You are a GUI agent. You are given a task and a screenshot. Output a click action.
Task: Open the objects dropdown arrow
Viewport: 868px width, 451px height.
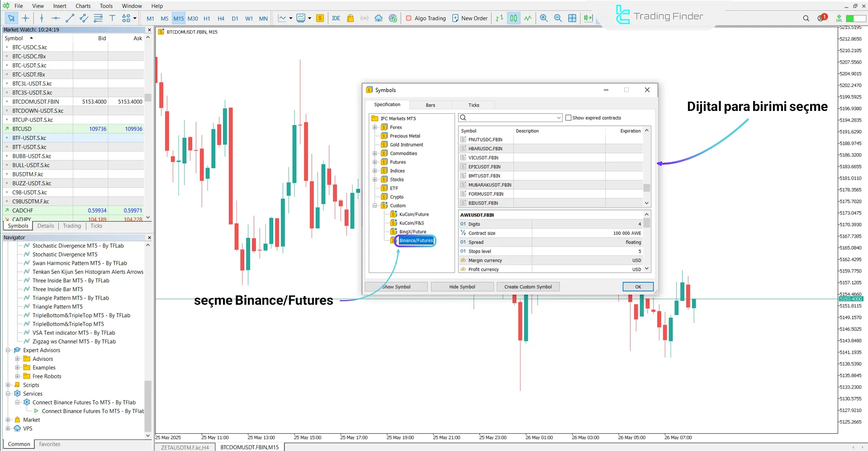click(x=134, y=18)
